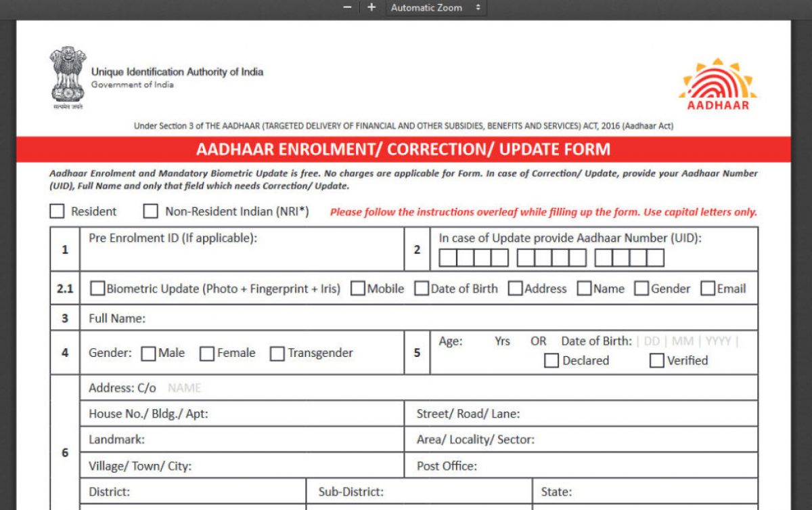This screenshot has height=510, width=812.
Task: Click the zoom out minus icon
Action: click(346, 7)
